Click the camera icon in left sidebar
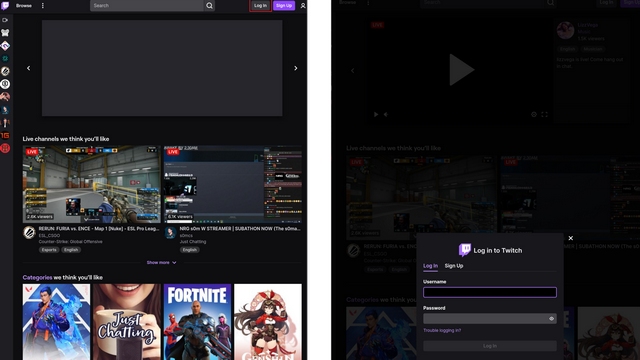The image size is (640, 360). [x=5, y=20]
